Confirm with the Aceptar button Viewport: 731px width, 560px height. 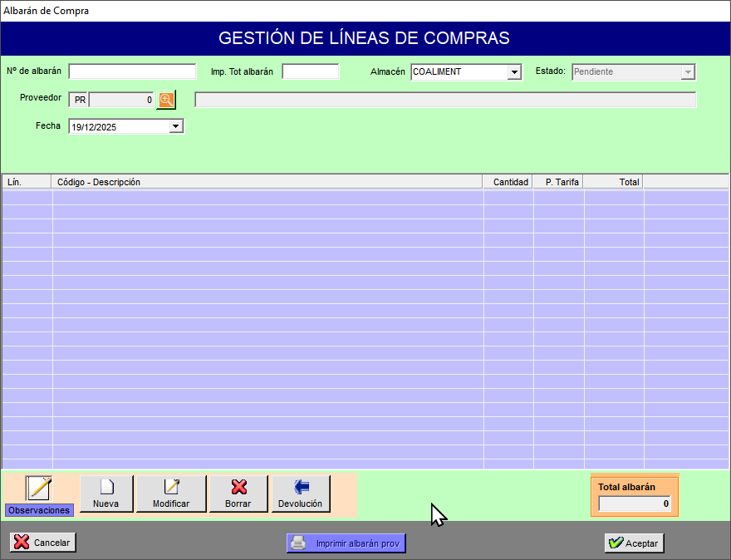click(634, 543)
